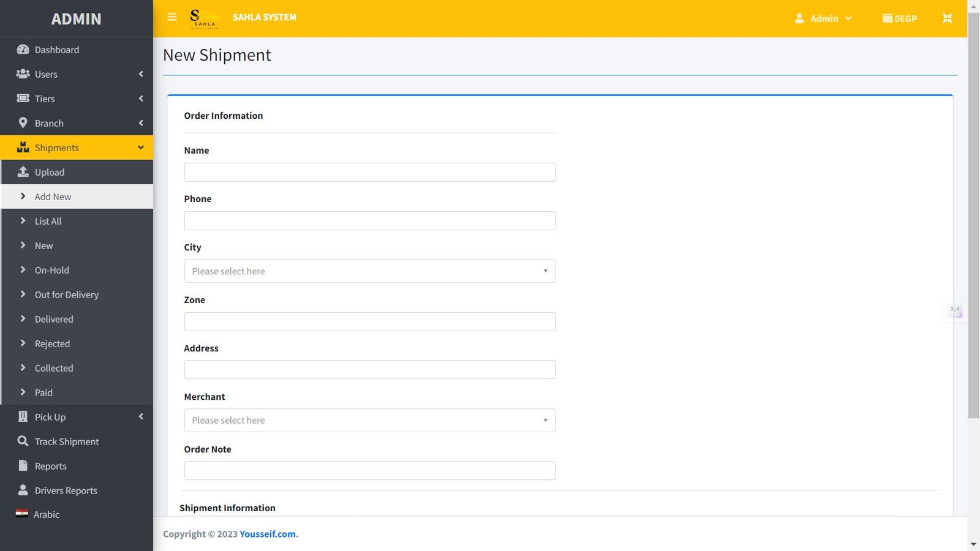Image resolution: width=980 pixels, height=551 pixels.
Task: Click the arrow icon beside On-Hold
Action: [x=23, y=270]
